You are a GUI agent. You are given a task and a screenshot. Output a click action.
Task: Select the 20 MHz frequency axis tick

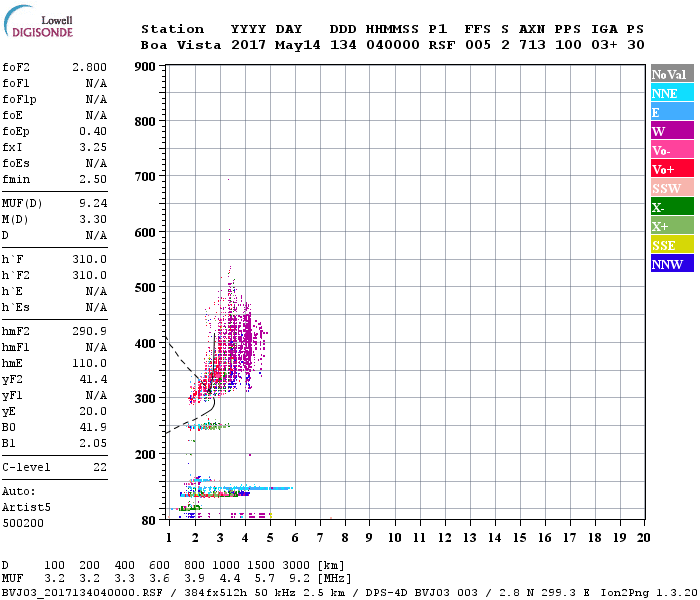[642, 537]
